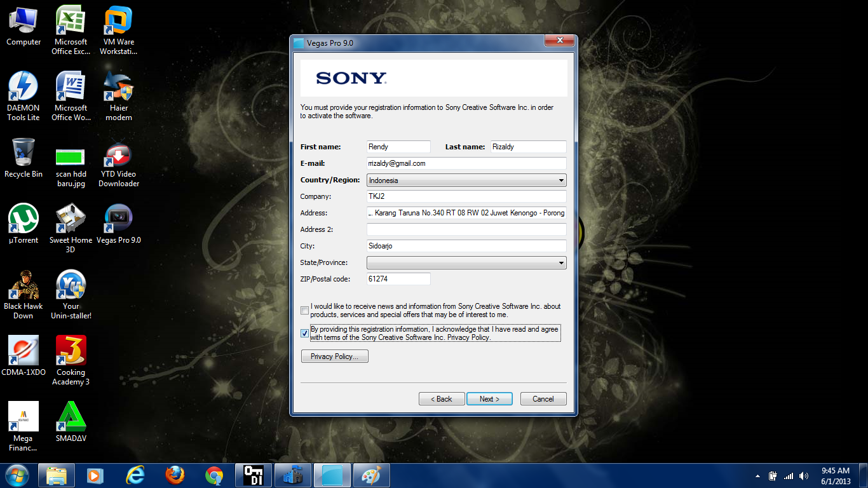Click the City field containing Sidoarjo

(x=466, y=246)
